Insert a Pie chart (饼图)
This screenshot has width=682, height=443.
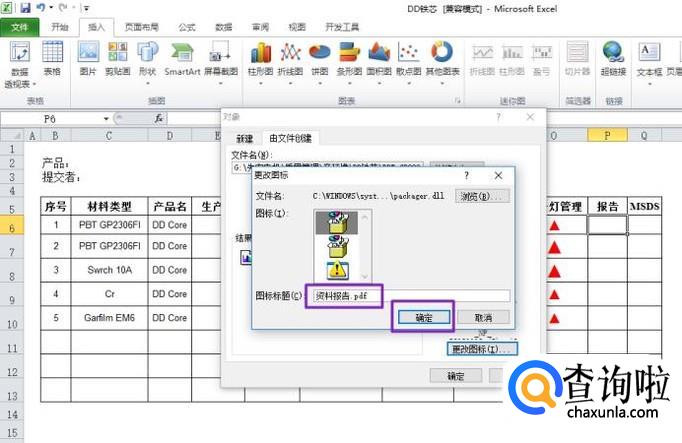coord(320,62)
